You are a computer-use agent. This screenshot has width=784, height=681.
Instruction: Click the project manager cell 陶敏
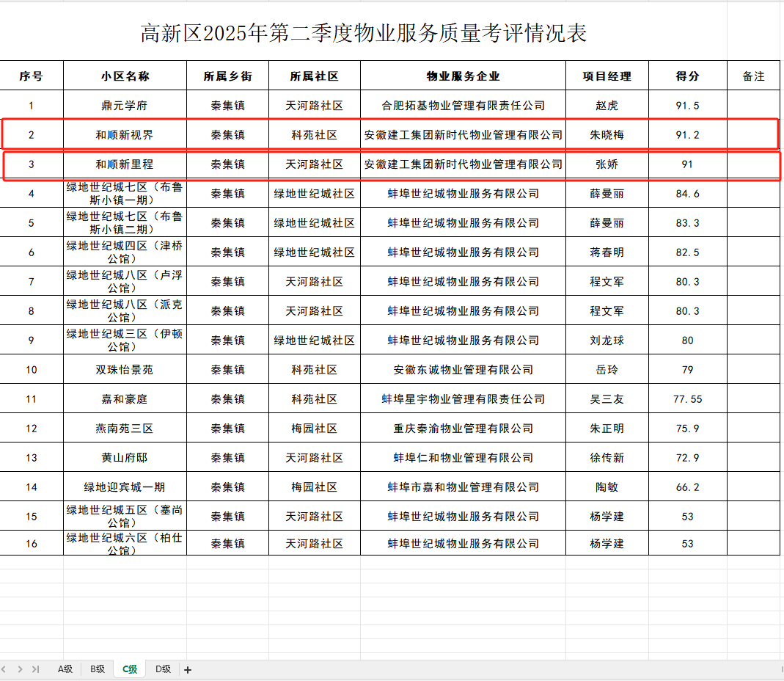pos(607,487)
